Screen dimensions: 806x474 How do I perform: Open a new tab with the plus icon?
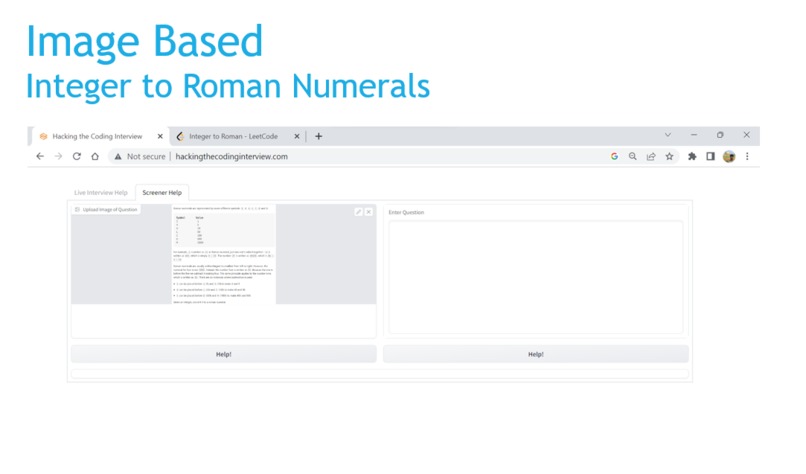point(319,136)
